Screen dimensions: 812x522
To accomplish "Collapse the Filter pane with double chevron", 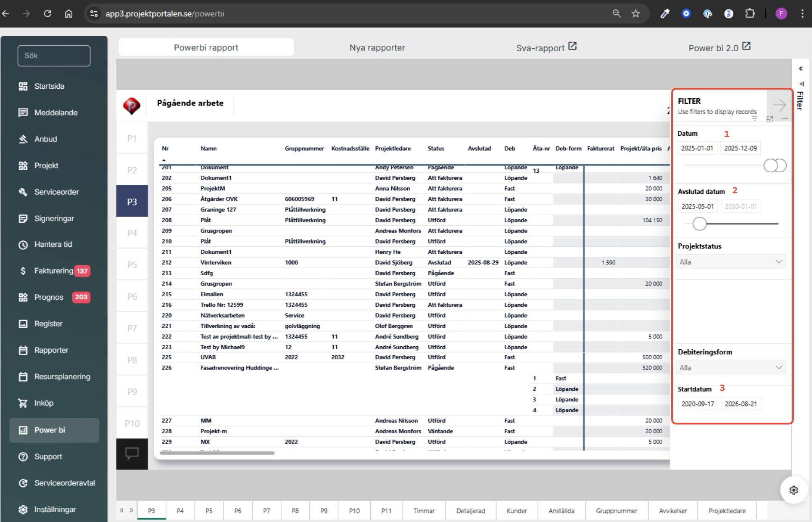I will [801, 69].
